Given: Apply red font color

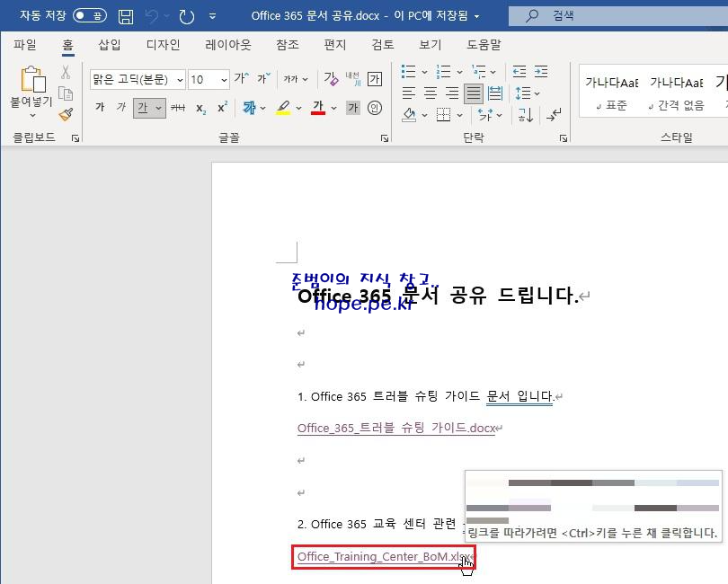Looking at the screenshot, I should coord(318,108).
